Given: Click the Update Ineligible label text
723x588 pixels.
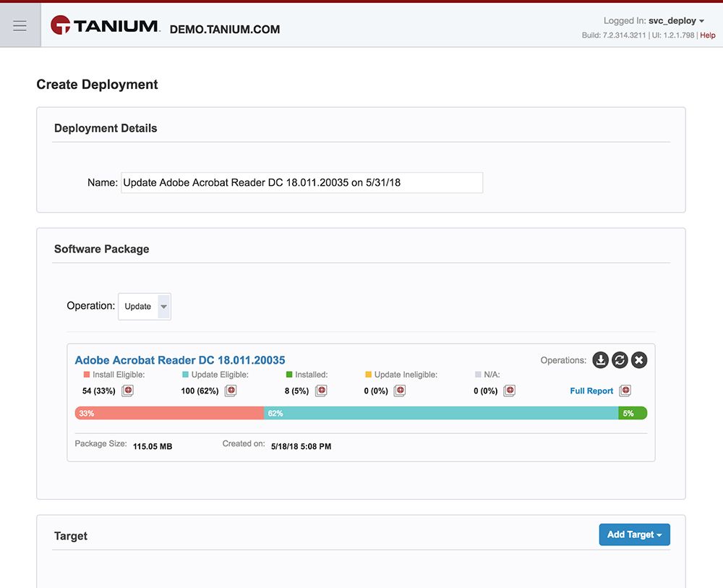Looking at the screenshot, I should coord(406,375).
